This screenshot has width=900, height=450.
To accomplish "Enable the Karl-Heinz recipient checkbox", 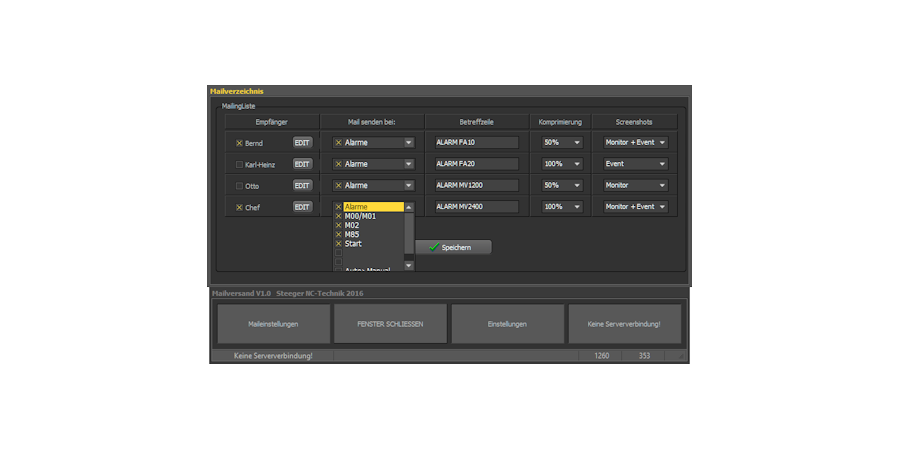I will (x=239, y=165).
